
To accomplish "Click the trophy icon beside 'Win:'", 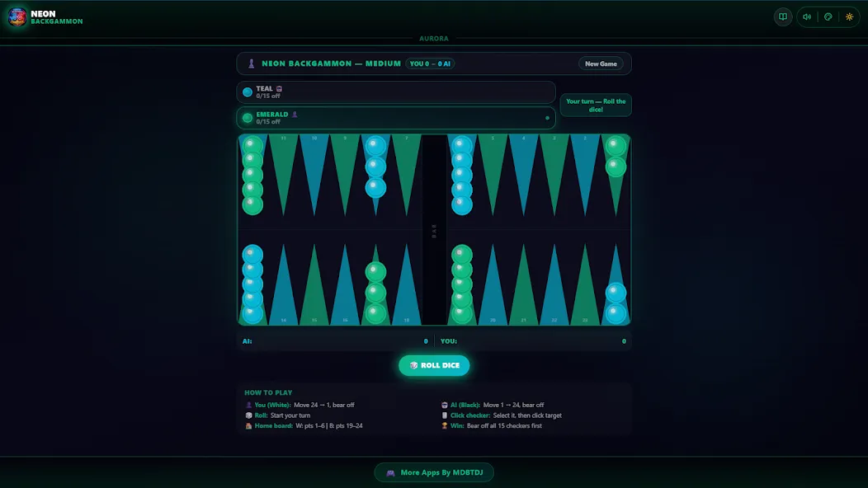I will 444,426.
